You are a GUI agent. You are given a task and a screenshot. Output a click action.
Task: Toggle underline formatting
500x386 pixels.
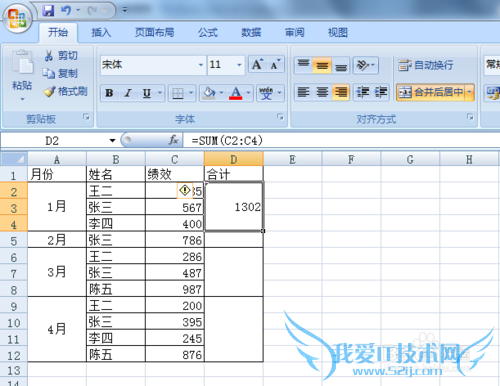pos(147,93)
